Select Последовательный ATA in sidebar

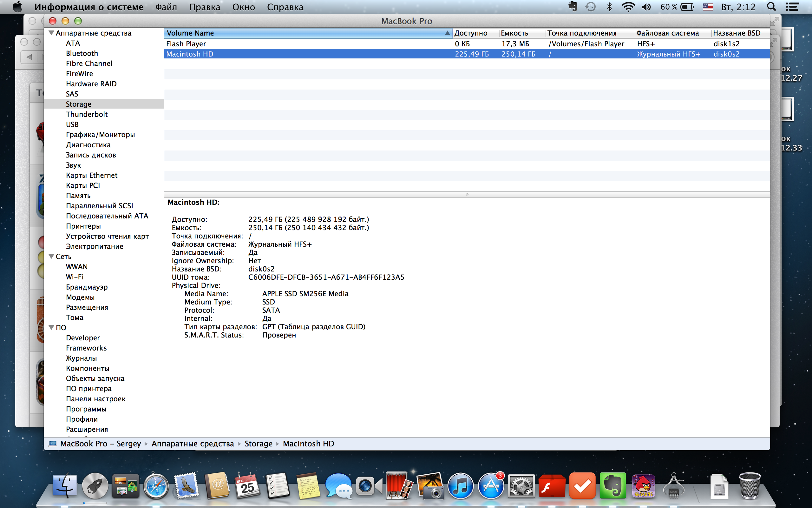click(x=107, y=216)
